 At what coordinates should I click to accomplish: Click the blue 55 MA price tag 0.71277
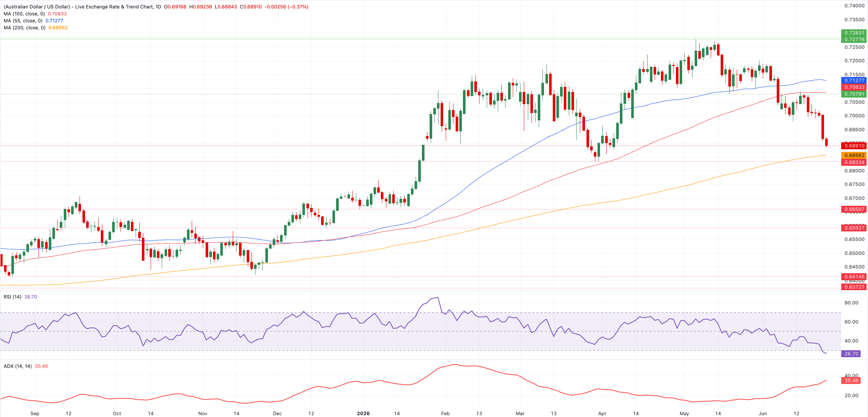click(854, 80)
